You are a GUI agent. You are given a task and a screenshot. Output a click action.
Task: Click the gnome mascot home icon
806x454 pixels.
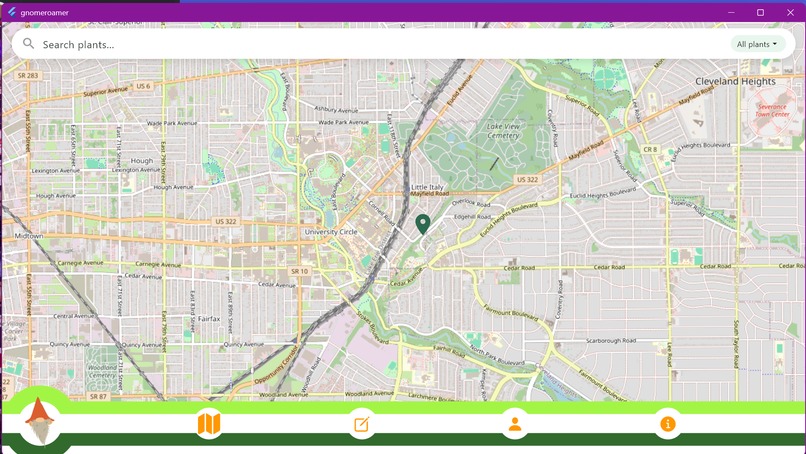[x=40, y=421]
